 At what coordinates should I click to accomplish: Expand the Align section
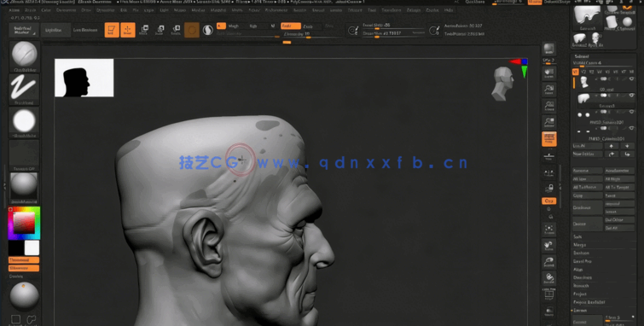pyautogui.click(x=577, y=270)
